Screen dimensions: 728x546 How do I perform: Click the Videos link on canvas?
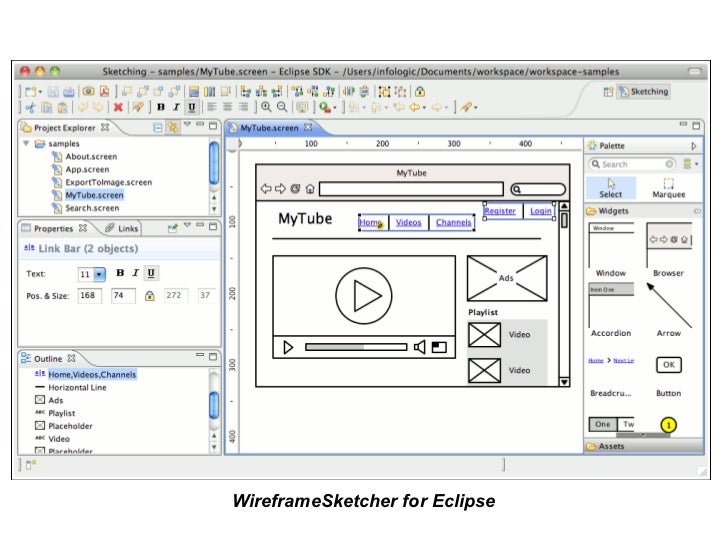pyautogui.click(x=409, y=222)
